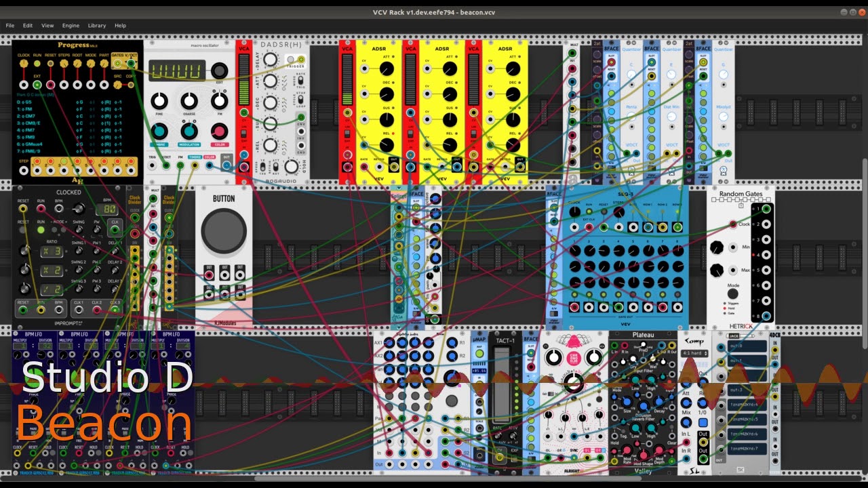Click the macro oscillator TIMBRE knob
Screen dimensions: 868x488
(x=159, y=131)
